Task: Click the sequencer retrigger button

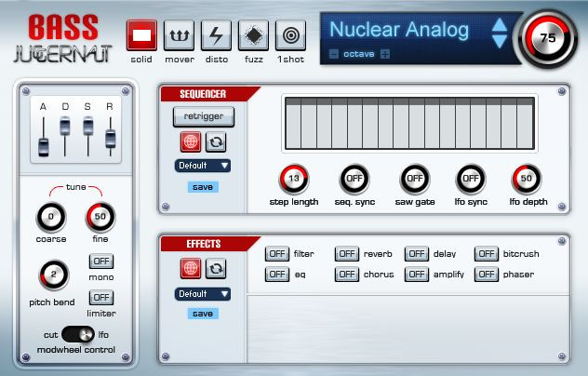Action: click(x=204, y=116)
